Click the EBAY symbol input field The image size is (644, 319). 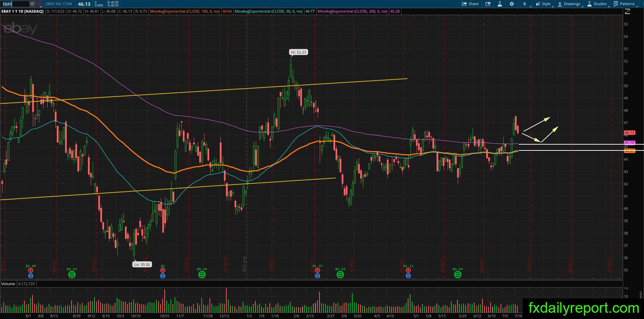[15, 4]
